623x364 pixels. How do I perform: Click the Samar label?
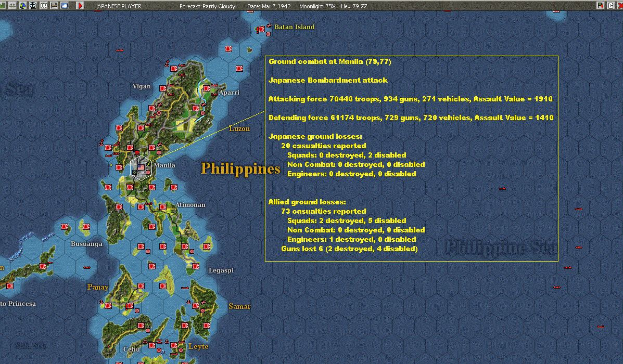(x=239, y=306)
